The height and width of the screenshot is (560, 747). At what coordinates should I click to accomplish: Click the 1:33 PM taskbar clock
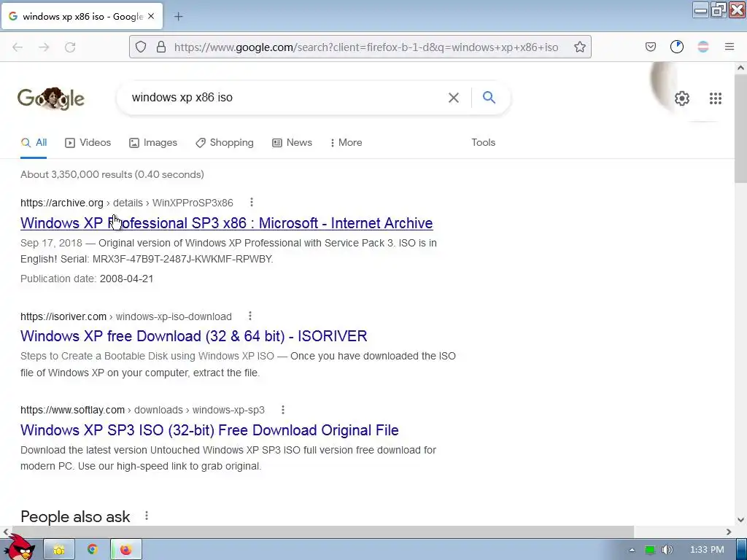tap(707, 550)
